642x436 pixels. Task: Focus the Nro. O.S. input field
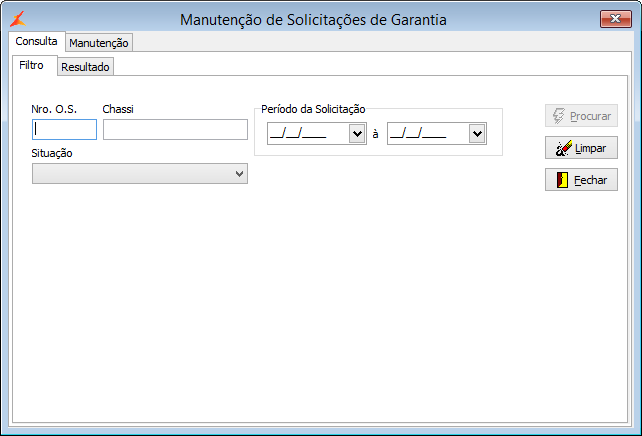pyautogui.click(x=65, y=129)
